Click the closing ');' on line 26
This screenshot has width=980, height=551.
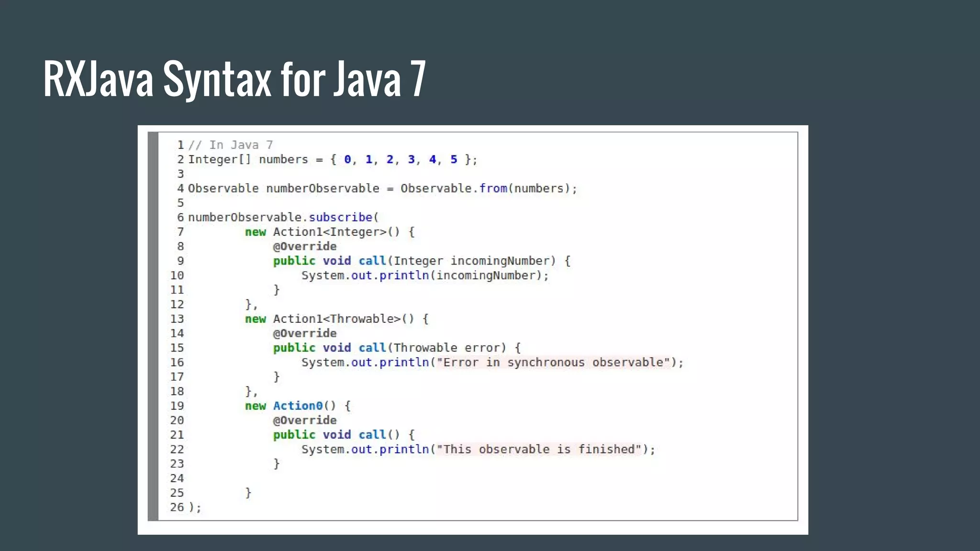(195, 507)
